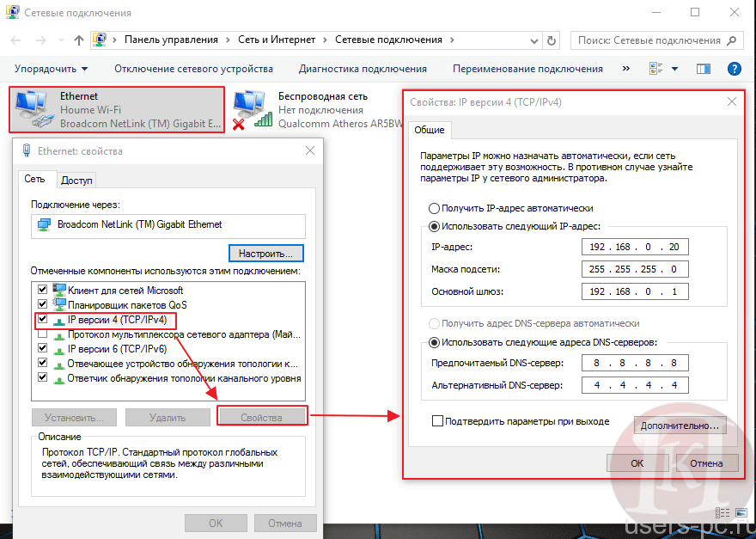Open the view options dropdown arrow
Image resolution: width=756 pixels, height=539 pixels.
pyautogui.click(x=674, y=69)
